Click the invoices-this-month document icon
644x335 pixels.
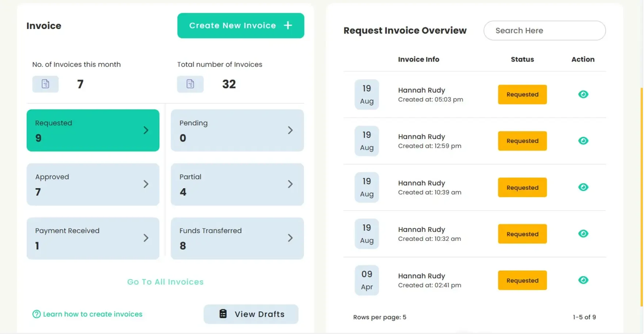45,84
